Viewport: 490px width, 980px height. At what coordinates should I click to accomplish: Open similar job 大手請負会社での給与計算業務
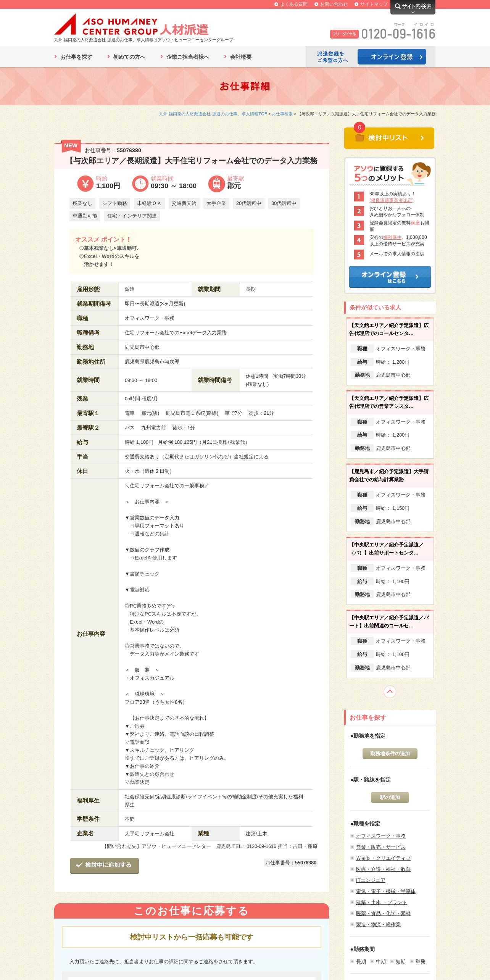tap(390, 475)
